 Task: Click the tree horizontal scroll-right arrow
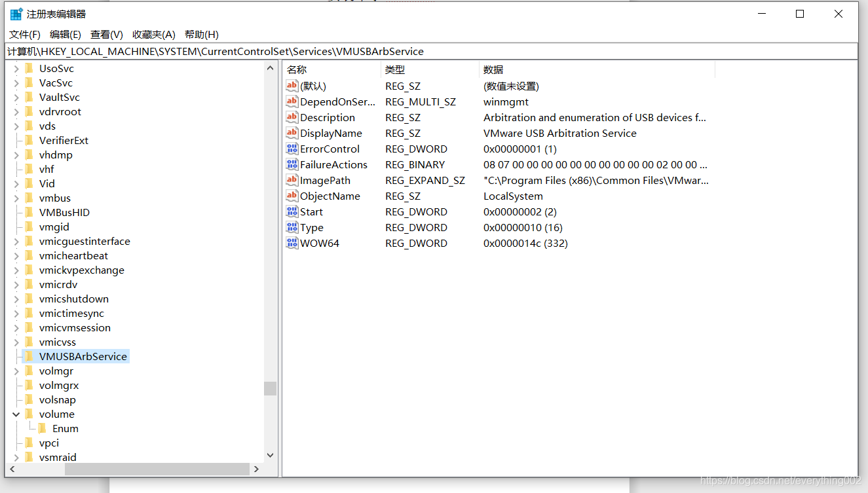click(256, 469)
